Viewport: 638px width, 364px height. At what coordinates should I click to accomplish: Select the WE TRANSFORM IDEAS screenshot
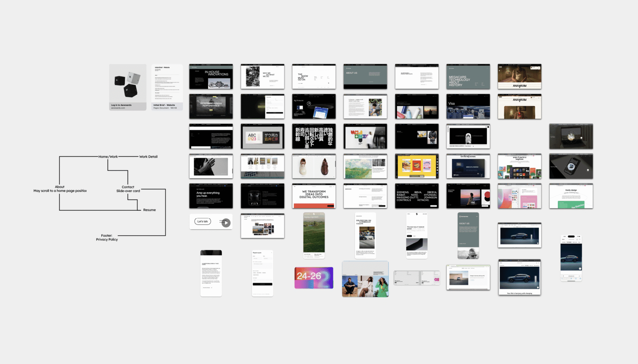pos(314,196)
